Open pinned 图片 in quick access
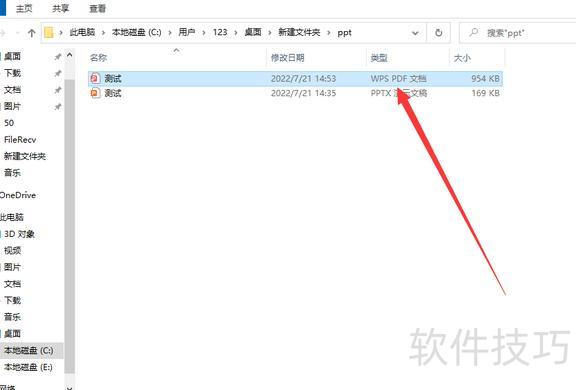Screen dimensions: 576x390 tap(12, 106)
